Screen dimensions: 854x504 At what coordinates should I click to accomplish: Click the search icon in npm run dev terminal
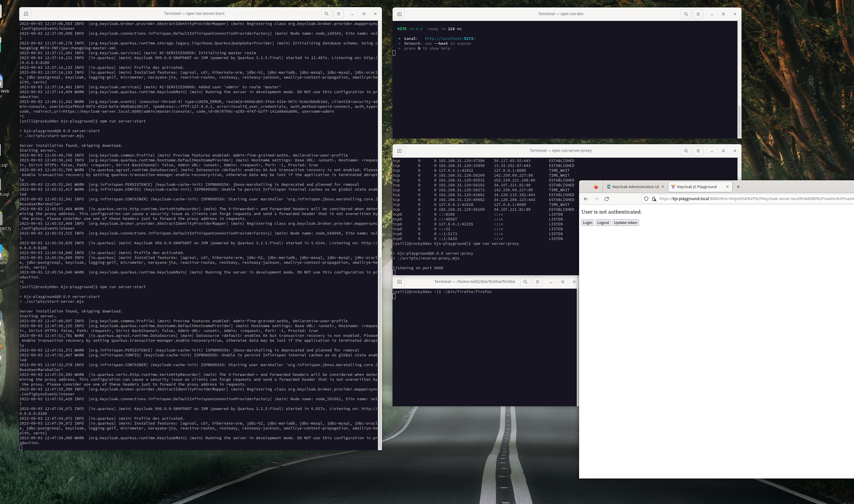pyautogui.click(x=686, y=14)
